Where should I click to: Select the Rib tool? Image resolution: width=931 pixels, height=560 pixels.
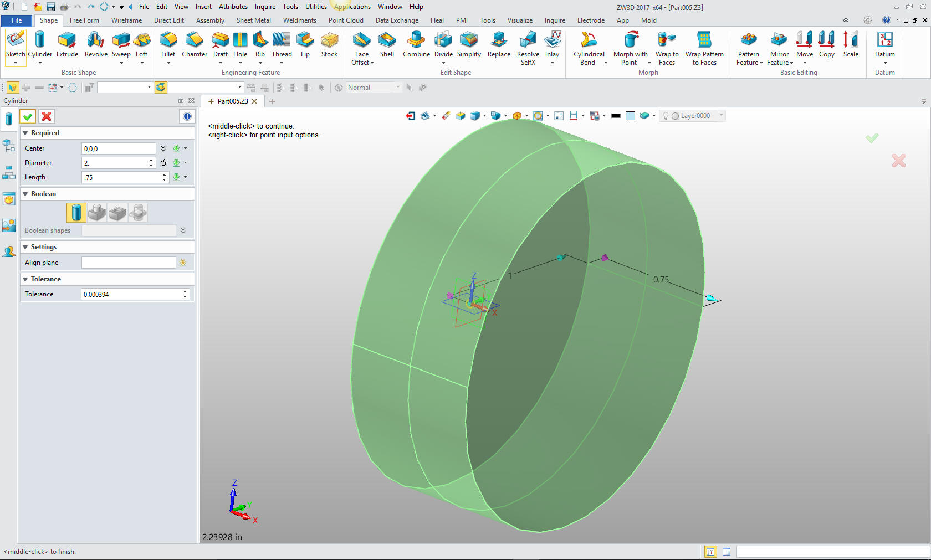260,44
